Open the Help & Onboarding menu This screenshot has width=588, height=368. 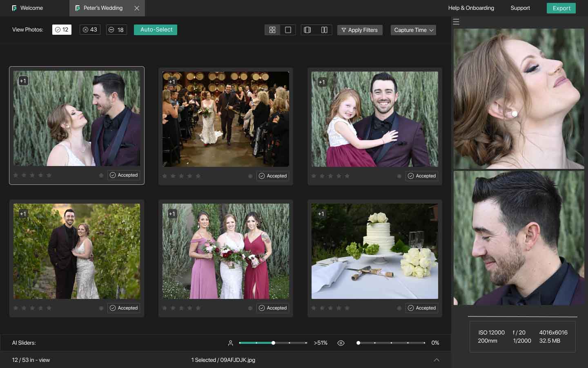pos(471,8)
